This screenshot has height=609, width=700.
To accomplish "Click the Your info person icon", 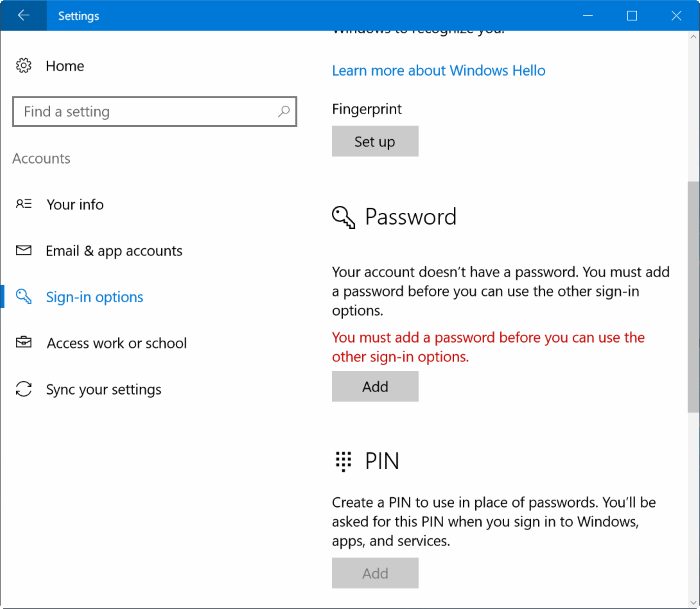I will coord(24,204).
